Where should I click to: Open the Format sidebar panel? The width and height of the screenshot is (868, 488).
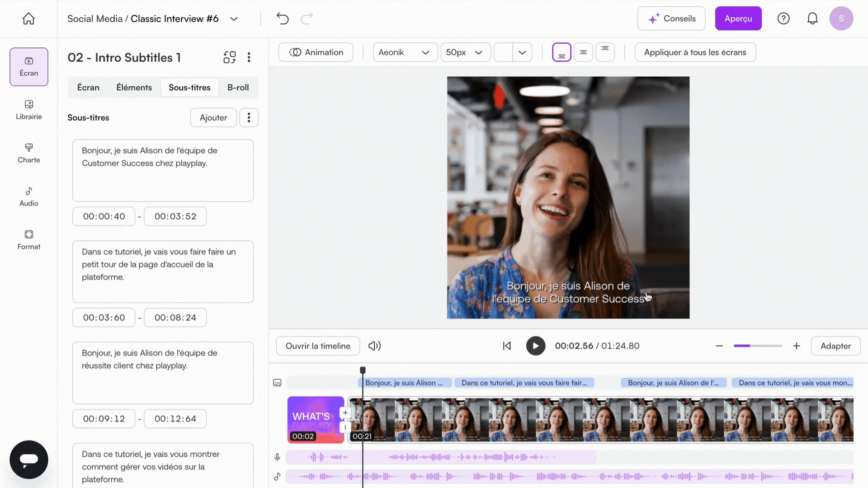click(x=29, y=240)
